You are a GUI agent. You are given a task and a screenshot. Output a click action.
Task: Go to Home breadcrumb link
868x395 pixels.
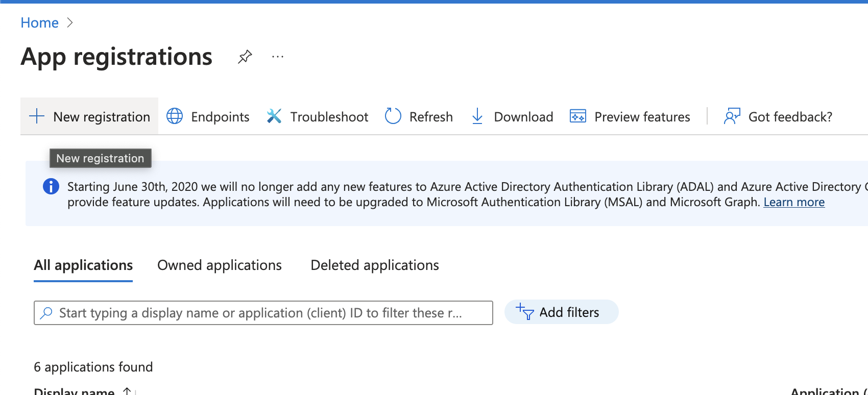39,23
